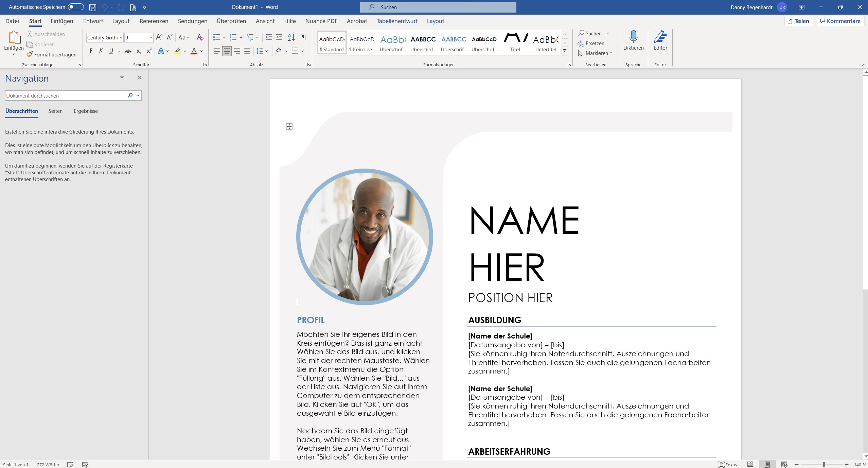This screenshot has width=868, height=468.
Task: Click the Teilen share button
Action: 798,21
